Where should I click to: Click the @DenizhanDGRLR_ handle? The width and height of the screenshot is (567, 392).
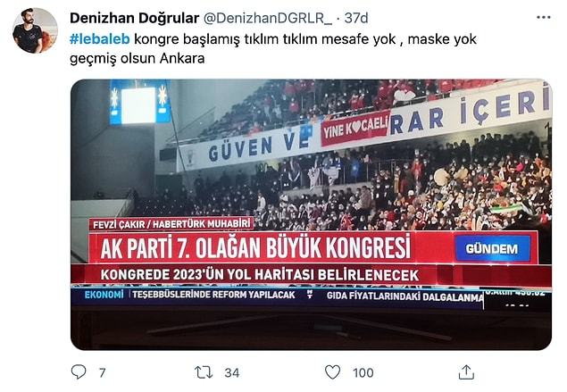(268, 18)
